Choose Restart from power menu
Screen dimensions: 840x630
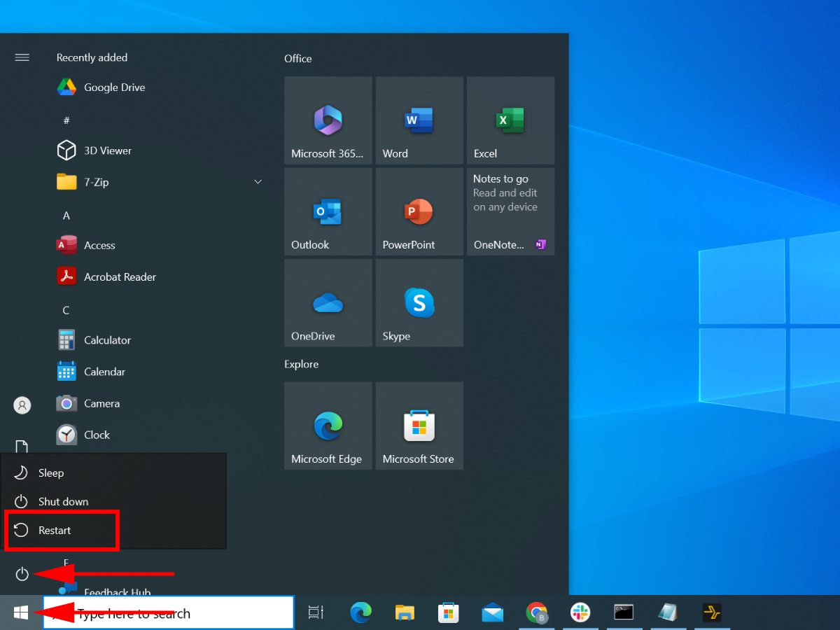coord(113,531)
